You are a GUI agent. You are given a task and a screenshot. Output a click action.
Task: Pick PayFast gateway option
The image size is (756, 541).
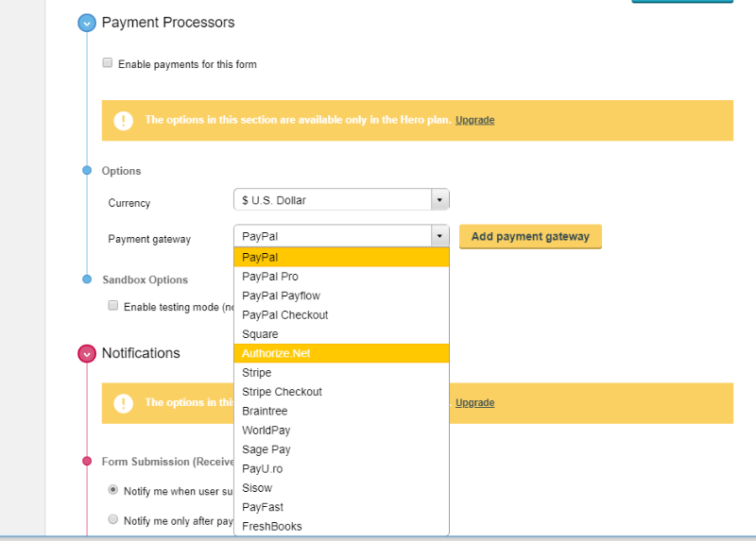(x=341, y=507)
